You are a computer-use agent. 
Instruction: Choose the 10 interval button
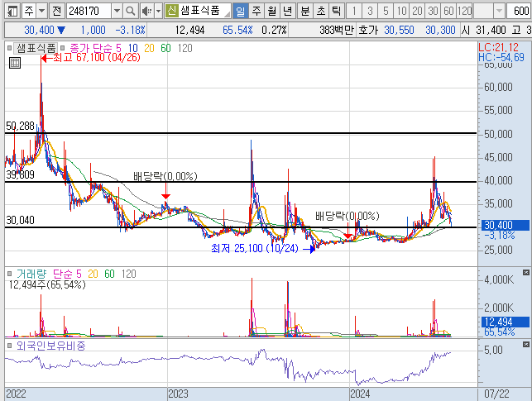coord(401,11)
